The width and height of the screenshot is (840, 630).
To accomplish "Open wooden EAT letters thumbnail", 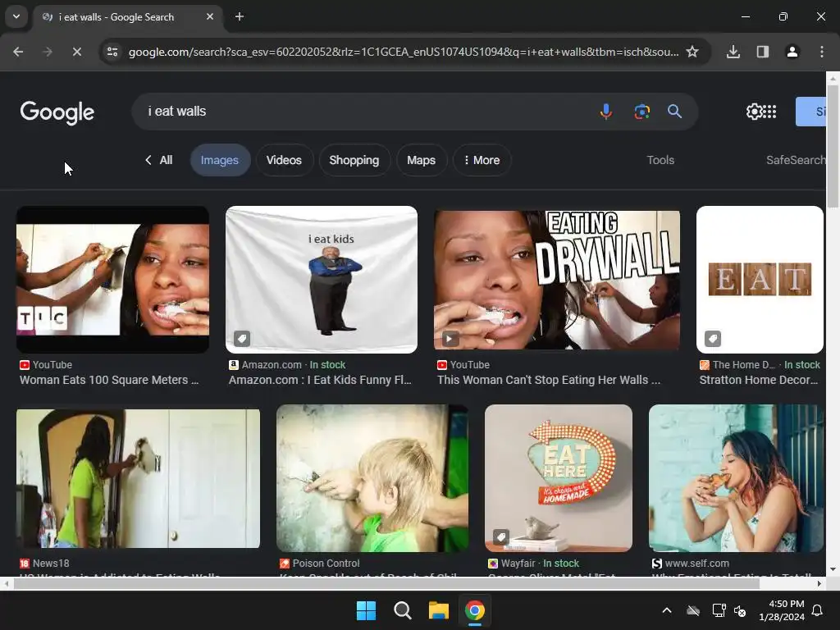I will (760, 280).
